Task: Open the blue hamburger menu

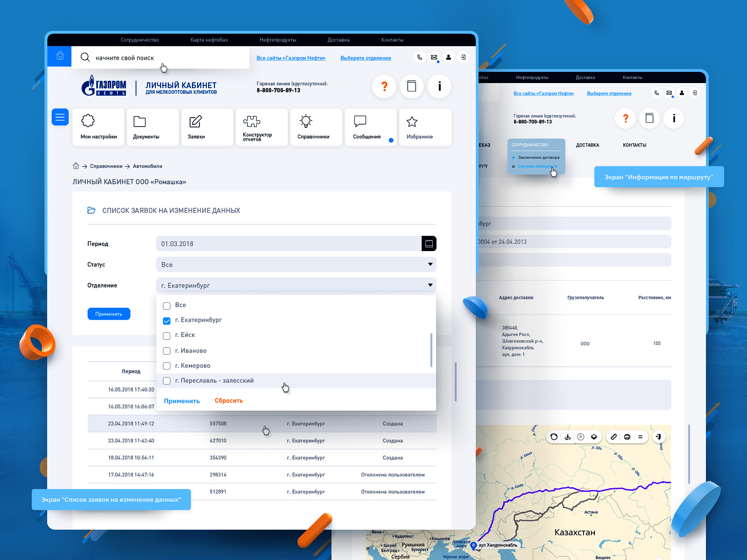Action: [60, 117]
